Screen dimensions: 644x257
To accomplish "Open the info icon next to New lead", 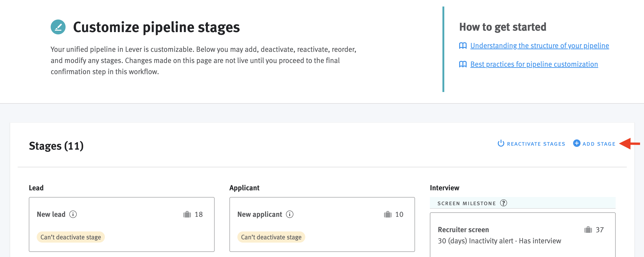I will 73,214.
